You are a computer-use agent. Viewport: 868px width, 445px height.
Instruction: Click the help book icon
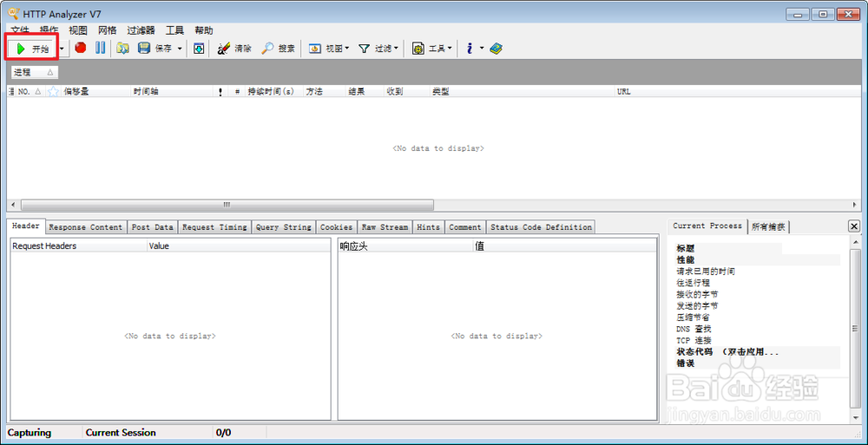pyautogui.click(x=496, y=49)
